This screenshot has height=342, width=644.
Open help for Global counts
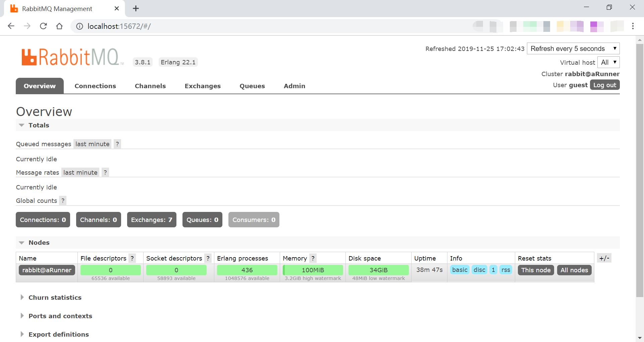[63, 201]
